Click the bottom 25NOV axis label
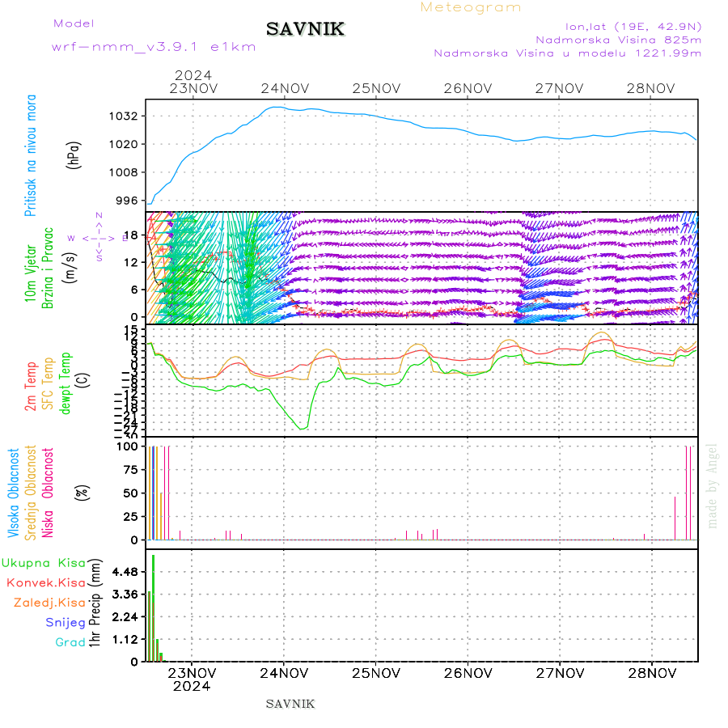This screenshot has height=728, width=728. pyautogui.click(x=375, y=673)
